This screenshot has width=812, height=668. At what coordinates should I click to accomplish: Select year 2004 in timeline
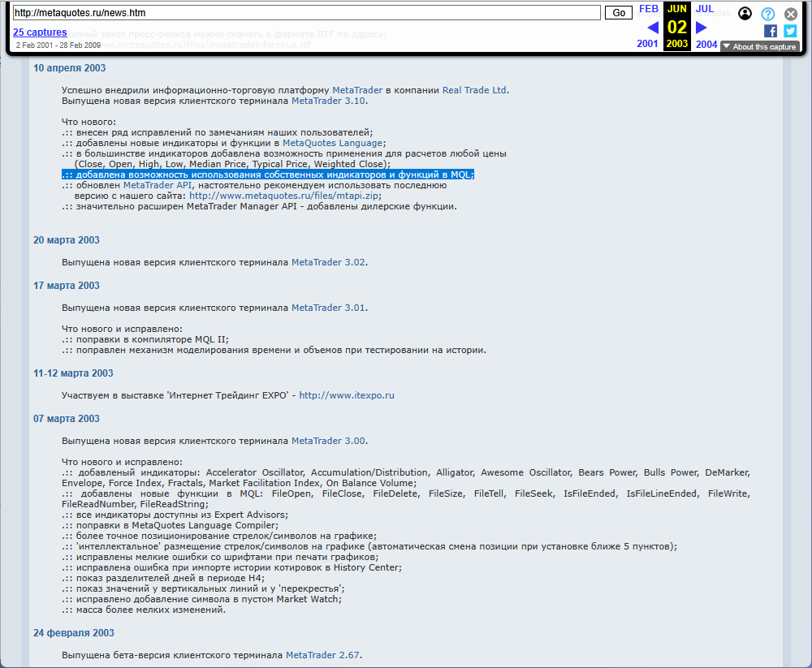tap(706, 44)
